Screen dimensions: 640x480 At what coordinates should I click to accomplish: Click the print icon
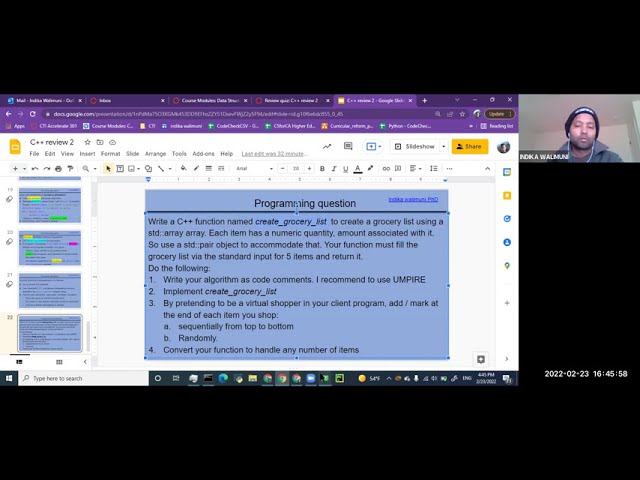click(x=58, y=169)
